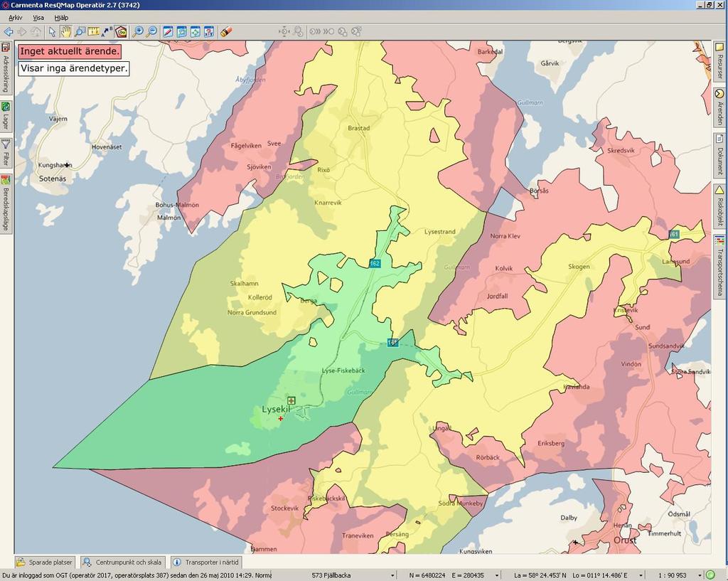Viewport: 728px width, 581px height.
Task: Click the greyed forward arrow icon
Action: tap(22, 31)
